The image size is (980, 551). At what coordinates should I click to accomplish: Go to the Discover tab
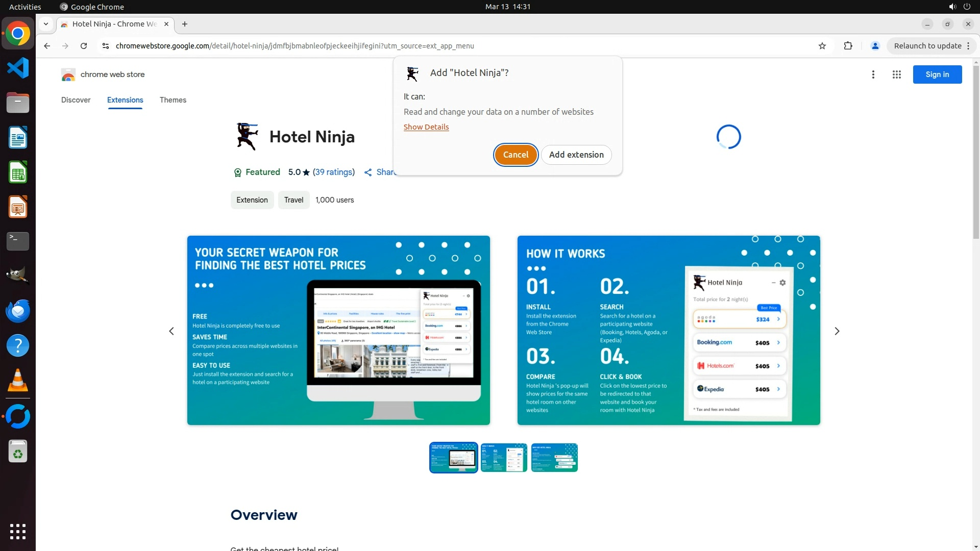click(x=76, y=100)
